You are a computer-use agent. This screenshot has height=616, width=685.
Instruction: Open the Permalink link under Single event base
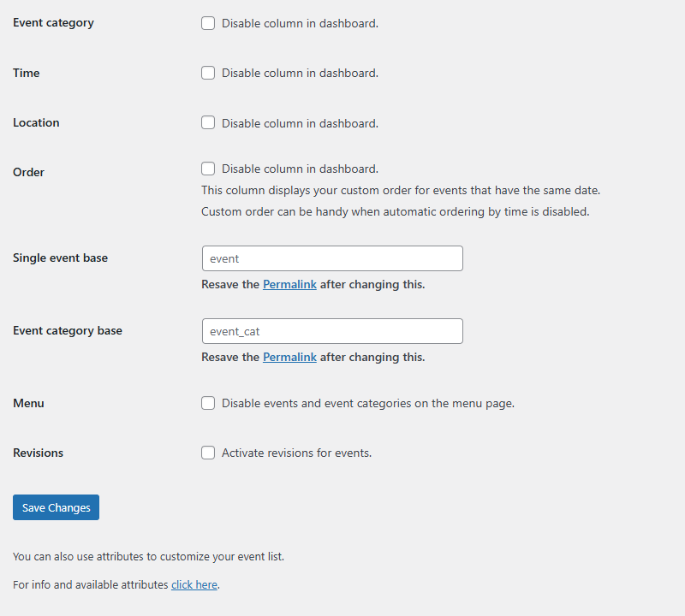tap(289, 284)
